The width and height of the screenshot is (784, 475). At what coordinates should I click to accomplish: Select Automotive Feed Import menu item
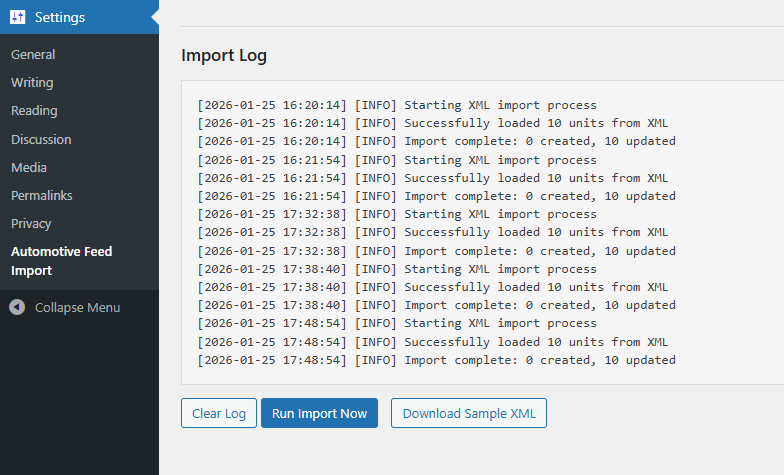tap(61, 261)
